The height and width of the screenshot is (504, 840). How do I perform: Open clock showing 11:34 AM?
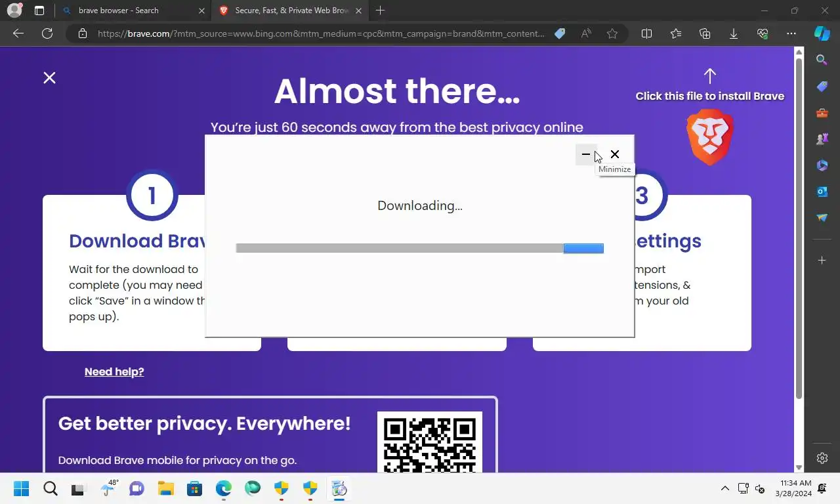(x=793, y=488)
